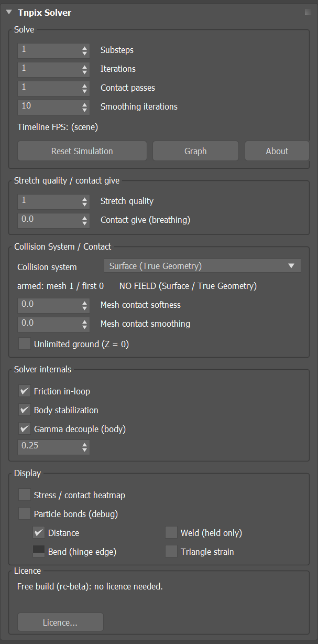Click the rollout grip dots icon
318x644 pixels.
point(308,12)
